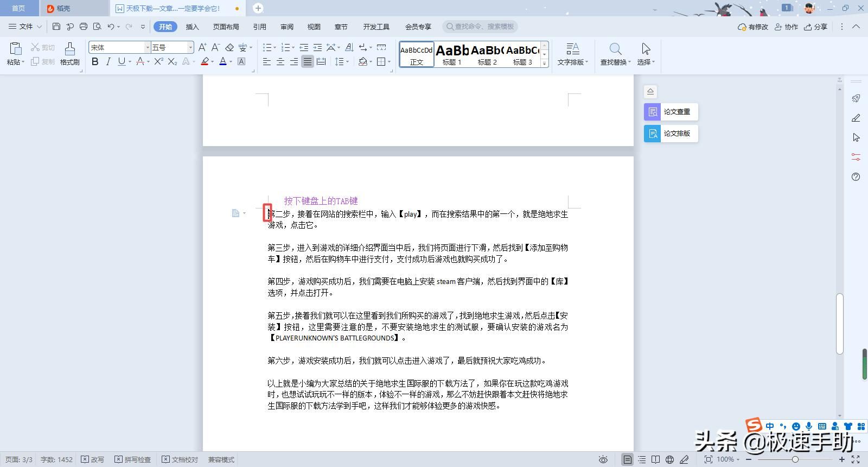Click the rocket icon in right sidebar
868x467 pixels.
[856, 98]
